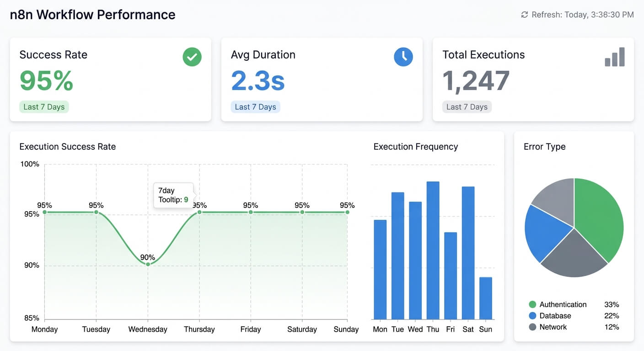The width and height of the screenshot is (644, 351).
Task: Click the Last 7 Days badge under 95%
Action: pyautogui.click(x=44, y=107)
